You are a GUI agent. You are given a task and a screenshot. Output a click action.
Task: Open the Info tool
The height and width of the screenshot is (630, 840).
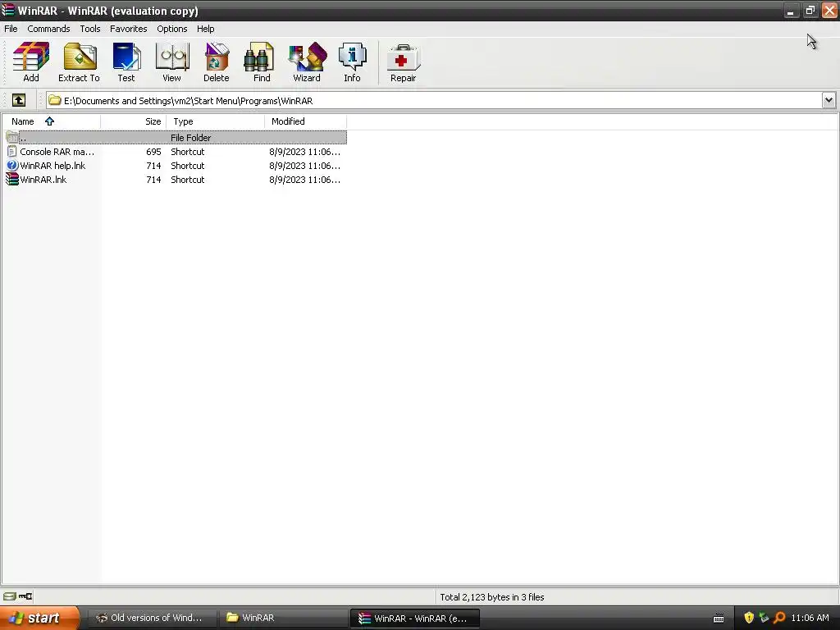pyautogui.click(x=352, y=57)
